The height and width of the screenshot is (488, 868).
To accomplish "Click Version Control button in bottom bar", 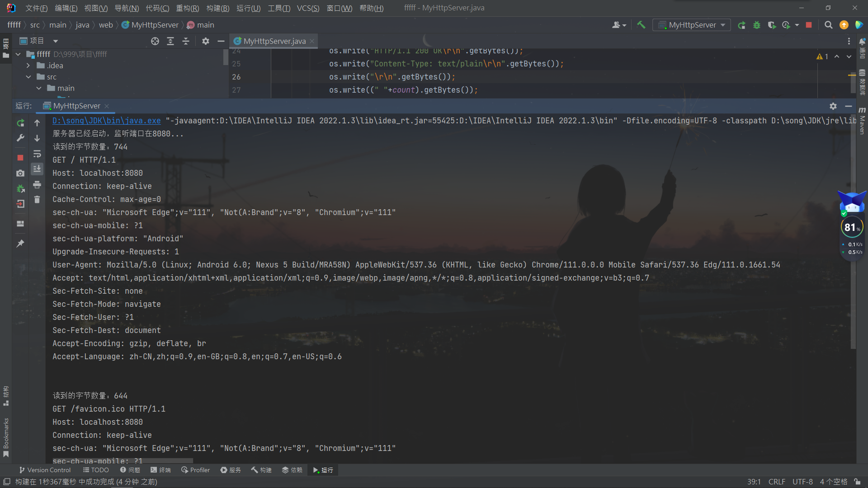I will 45,470.
